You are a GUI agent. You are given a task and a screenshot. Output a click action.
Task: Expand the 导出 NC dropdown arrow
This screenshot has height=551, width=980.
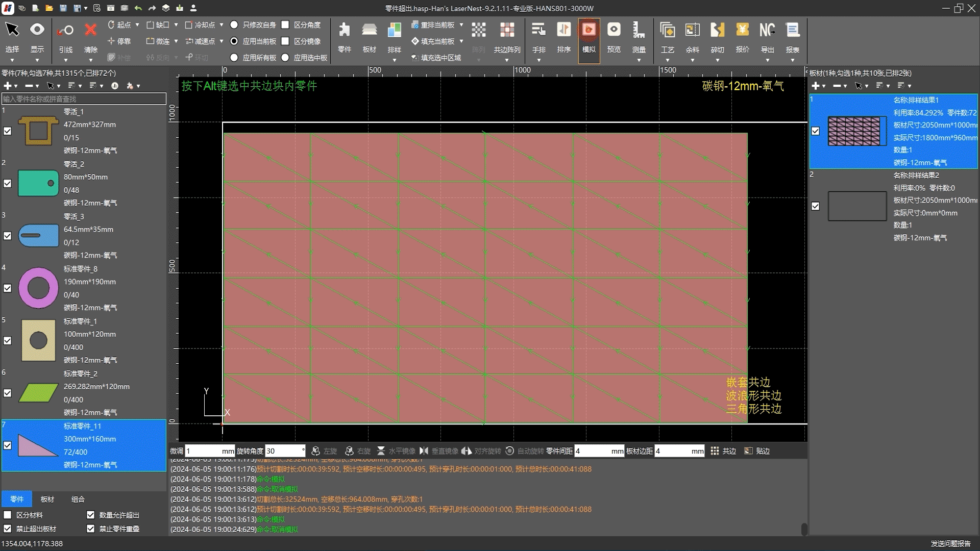pyautogui.click(x=767, y=60)
